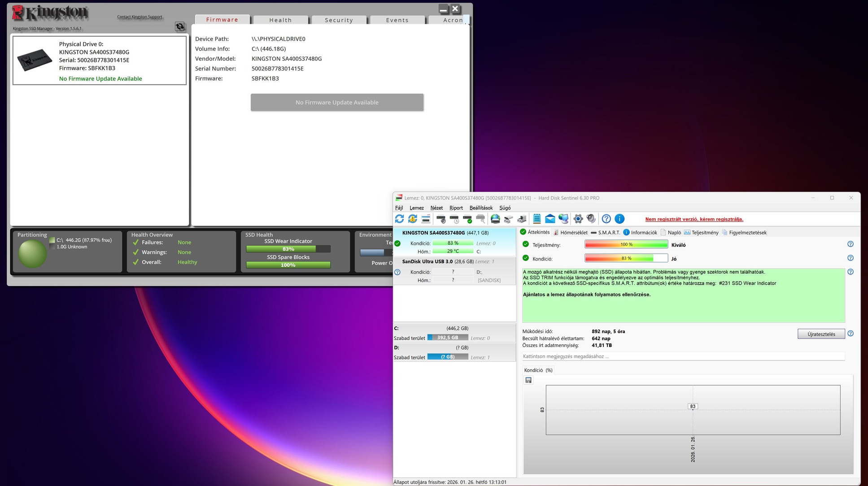Open settings with the gear icon
The image size is (868, 486).
(x=578, y=219)
